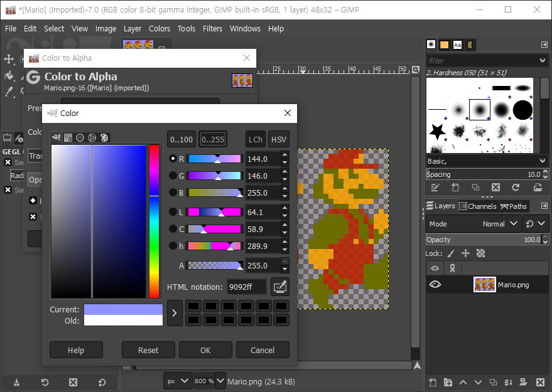
Task: Open the Windows menu
Action: pyautogui.click(x=245, y=28)
